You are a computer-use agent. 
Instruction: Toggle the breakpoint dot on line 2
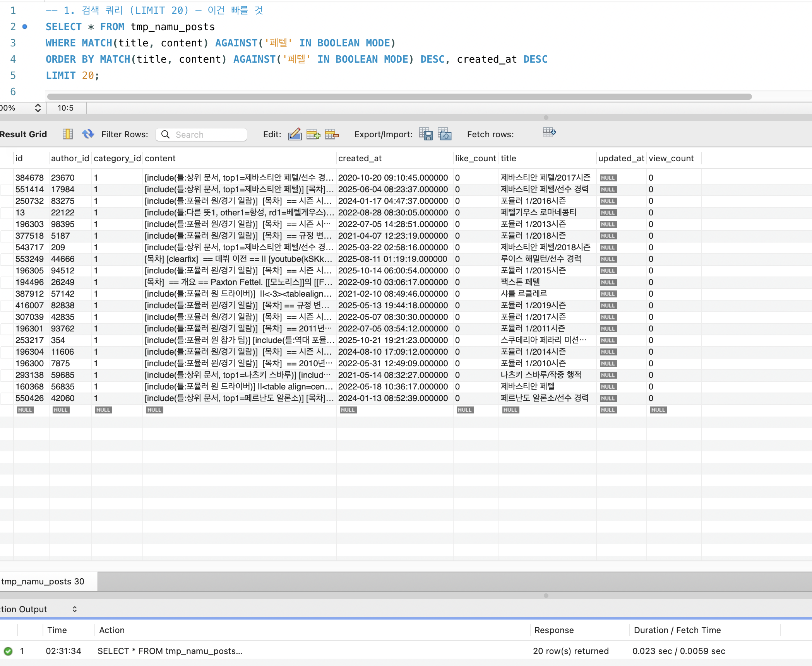25,27
